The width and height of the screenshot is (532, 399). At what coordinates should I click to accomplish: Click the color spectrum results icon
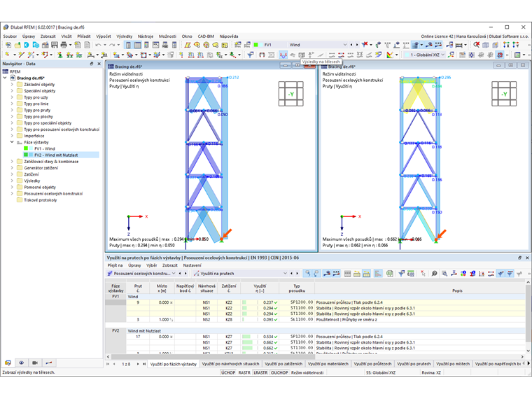[390, 55]
